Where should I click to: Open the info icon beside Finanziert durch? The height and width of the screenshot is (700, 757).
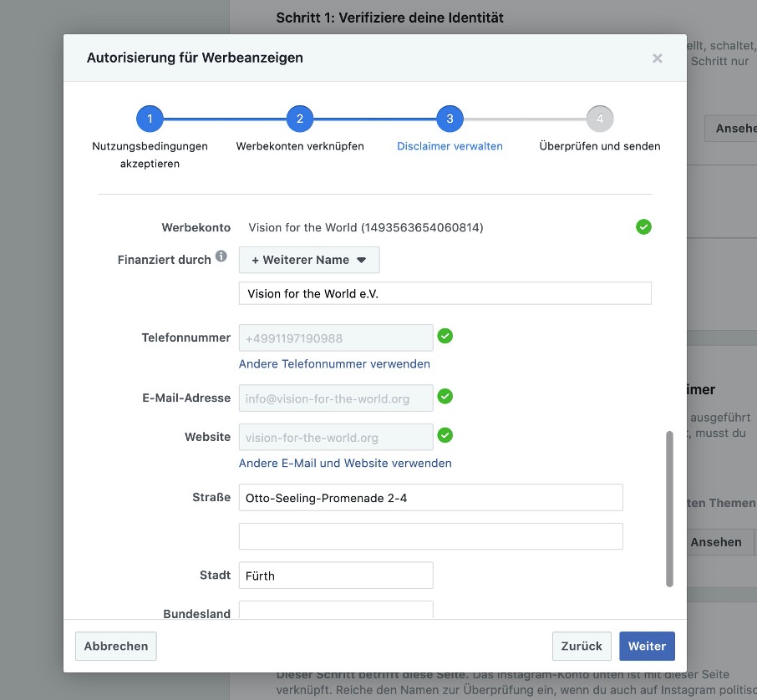coord(221,256)
